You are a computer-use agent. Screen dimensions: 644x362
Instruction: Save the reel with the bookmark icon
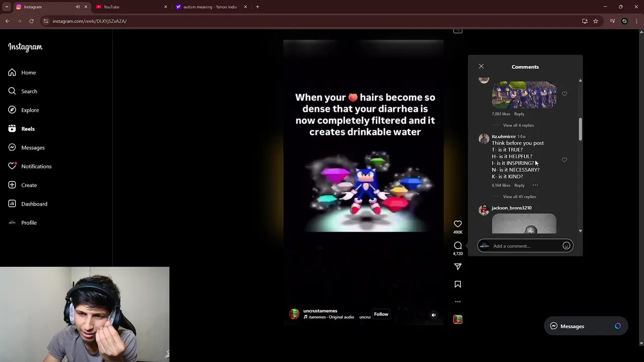[458, 284]
